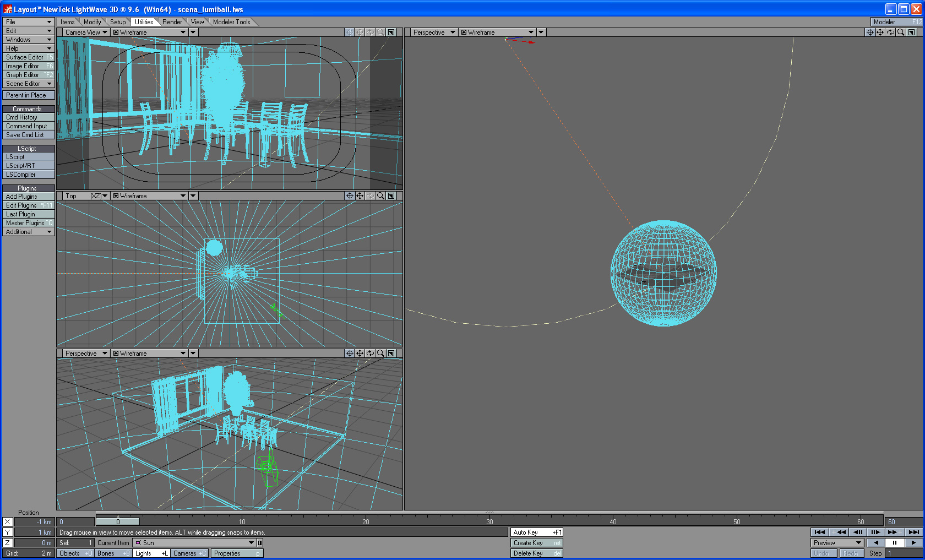
Task: Click the zoom magnifier icon in the right Perspective viewport
Action: [x=901, y=32]
